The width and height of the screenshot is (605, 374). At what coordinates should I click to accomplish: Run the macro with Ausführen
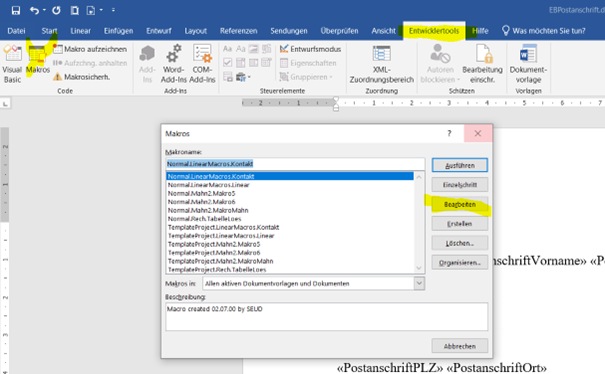pos(460,165)
